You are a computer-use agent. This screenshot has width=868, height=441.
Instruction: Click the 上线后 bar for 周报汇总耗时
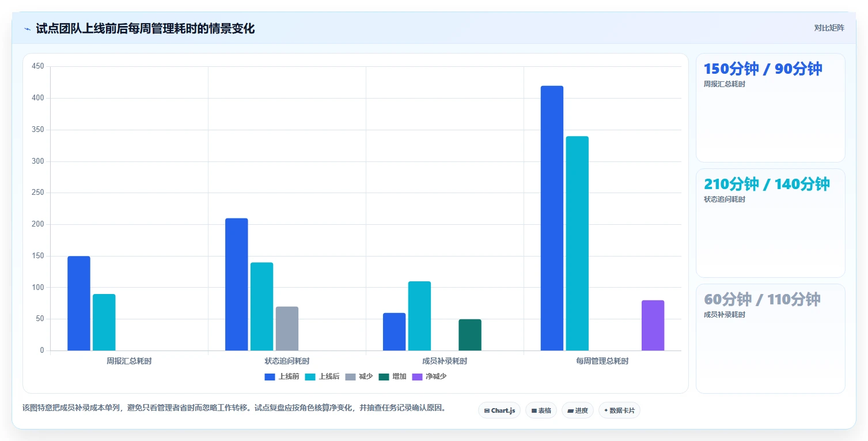104,322
